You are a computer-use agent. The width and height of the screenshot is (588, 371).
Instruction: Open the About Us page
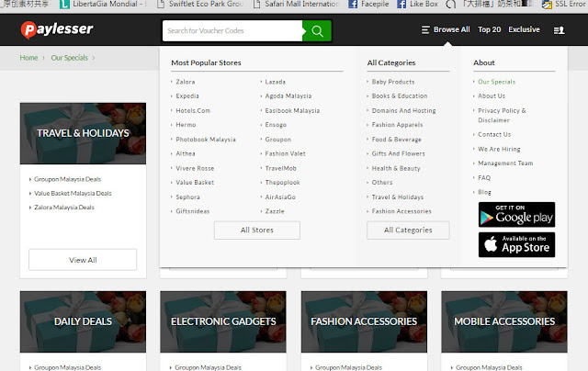pos(492,96)
